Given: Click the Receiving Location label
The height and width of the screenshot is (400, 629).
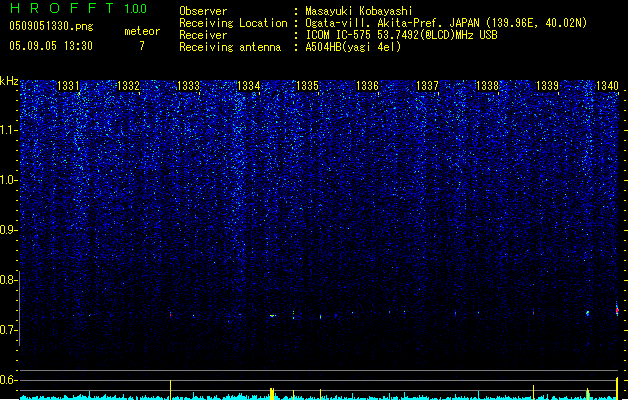Looking at the screenshot, I should coord(233,23).
